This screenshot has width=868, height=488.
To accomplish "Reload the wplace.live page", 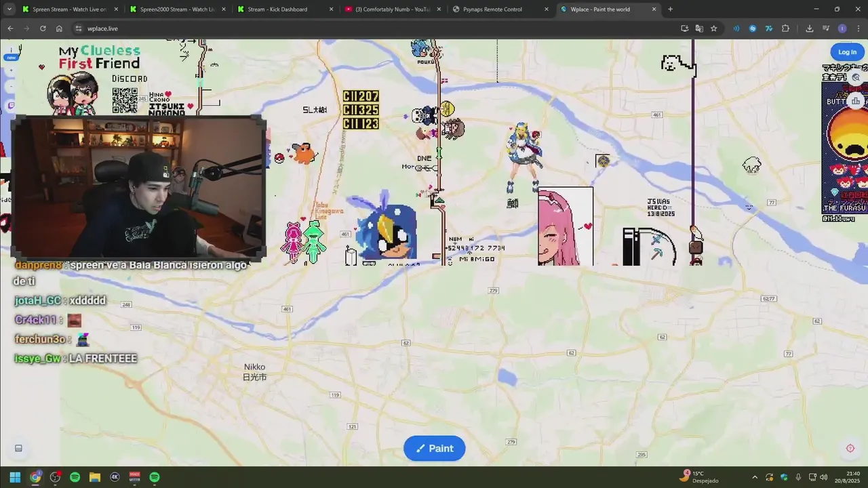I will (x=43, y=28).
